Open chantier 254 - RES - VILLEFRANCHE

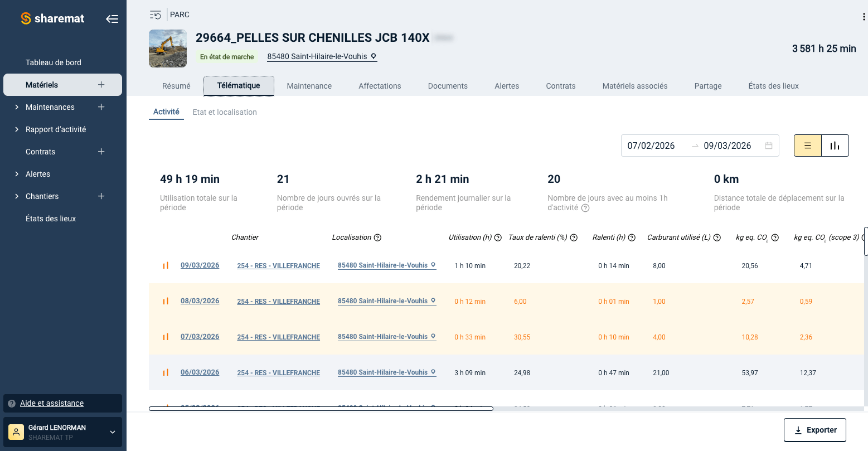pos(278,265)
